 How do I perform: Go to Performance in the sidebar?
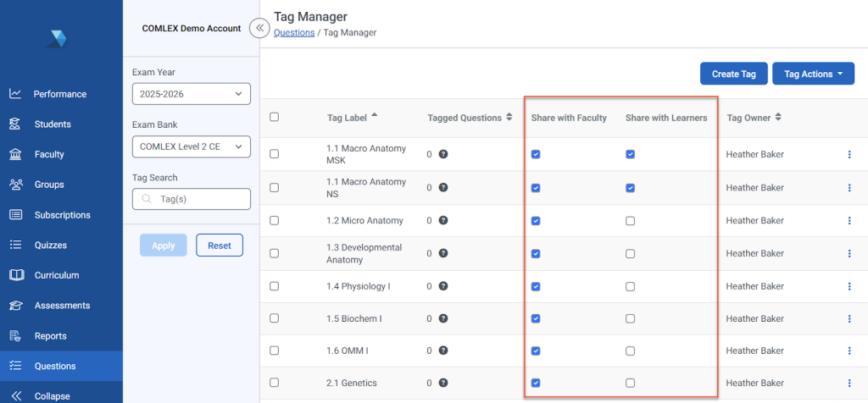coord(59,94)
